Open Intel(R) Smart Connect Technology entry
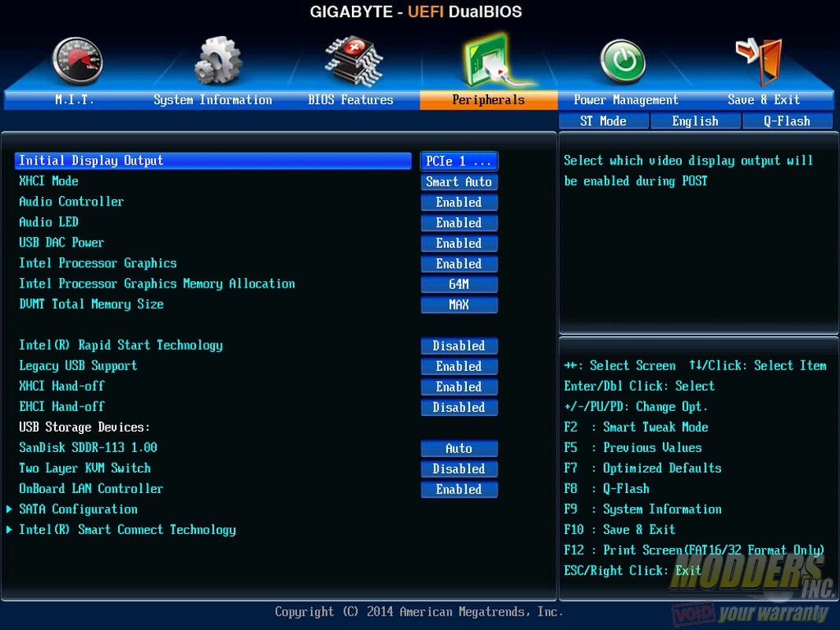 128,529
